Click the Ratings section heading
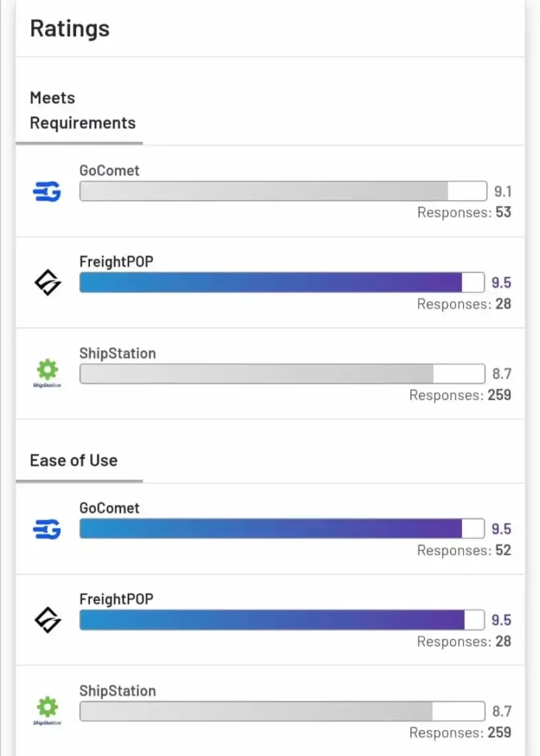The height and width of the screenshot is (756, 540). click(70, 29)
